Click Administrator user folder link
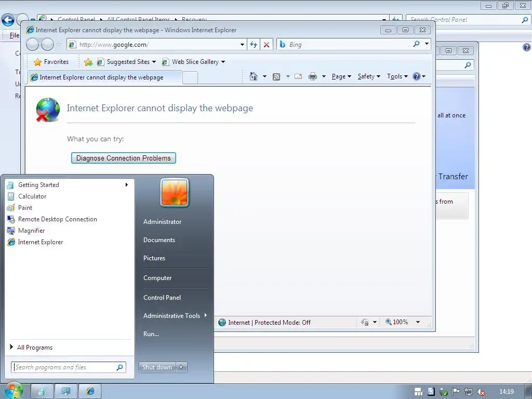532x399 pixels. click(162, 222)
